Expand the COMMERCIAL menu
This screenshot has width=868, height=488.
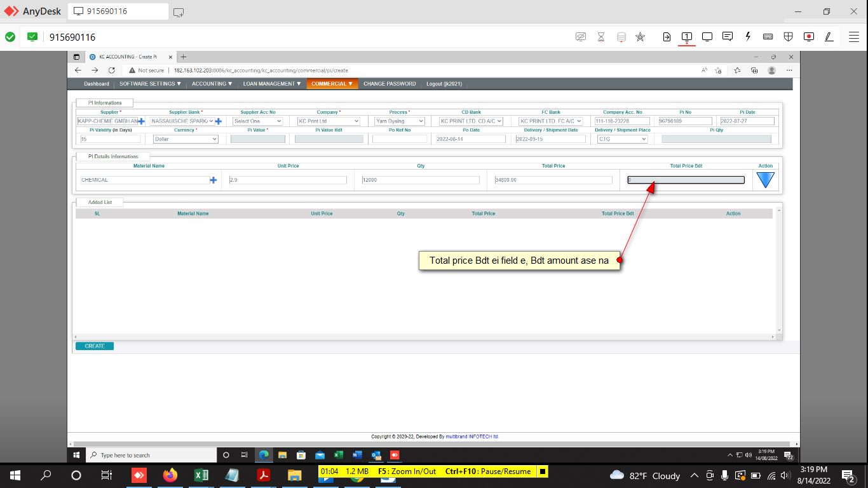(x=332, y=84)
